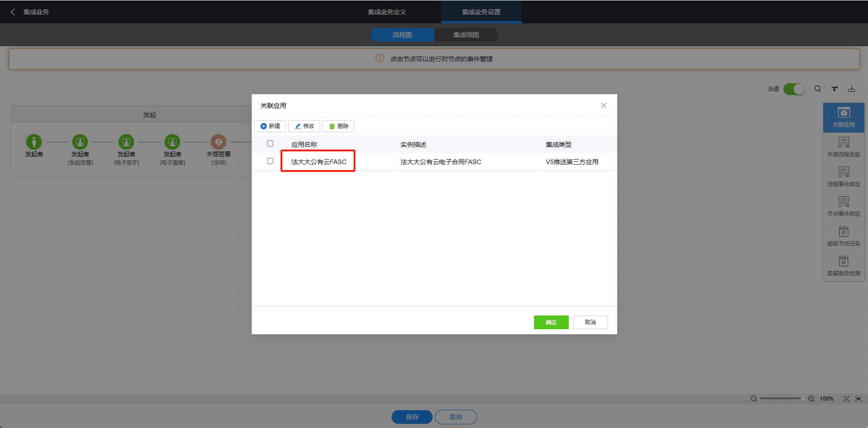
Task: Click the 修改 edit button
Action: (304, 126)
